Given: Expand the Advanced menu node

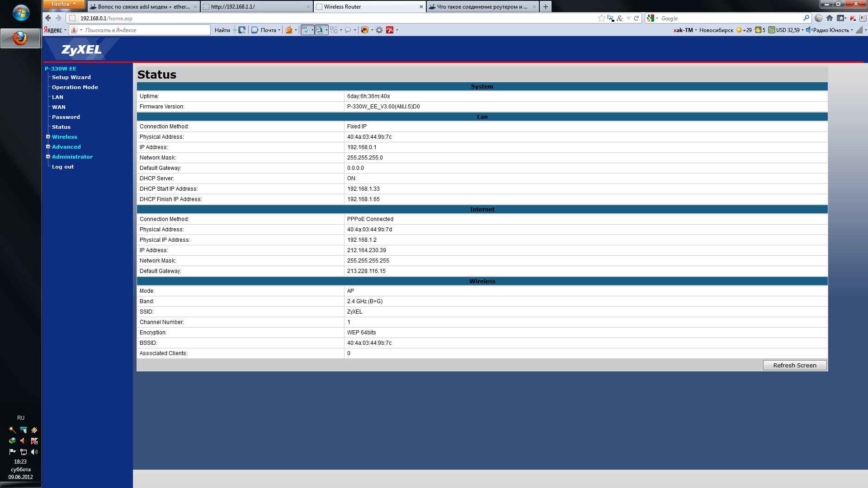Looking at the screenshot, I should click(48, 147).
